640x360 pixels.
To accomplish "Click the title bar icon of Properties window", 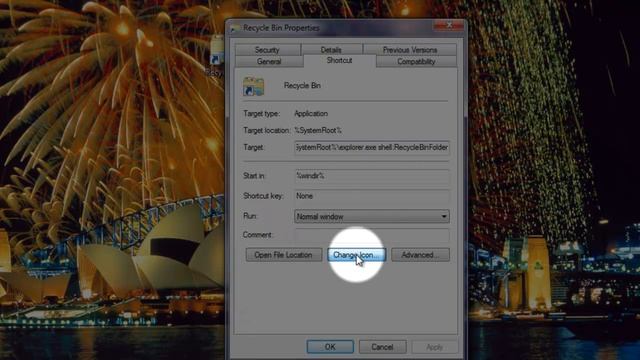I will [x=235, y=28].
